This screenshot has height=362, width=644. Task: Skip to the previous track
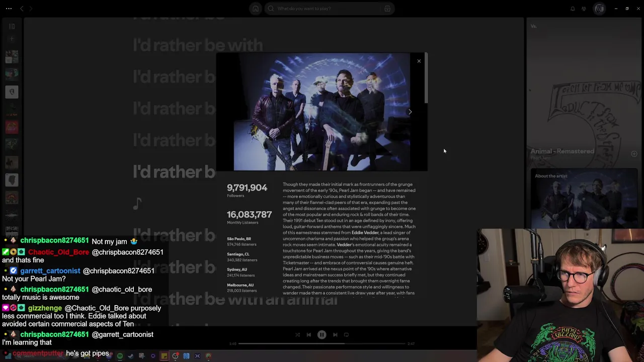coord(309,335)
